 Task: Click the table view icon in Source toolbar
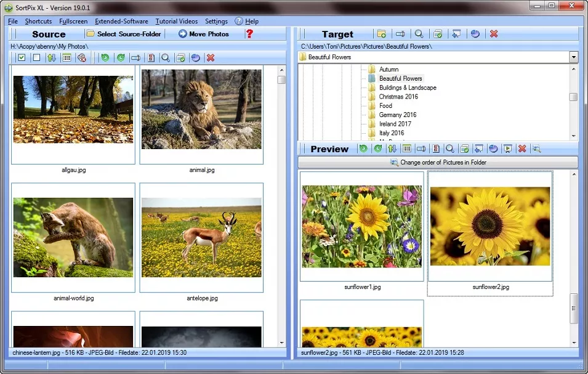click(66, 57)
